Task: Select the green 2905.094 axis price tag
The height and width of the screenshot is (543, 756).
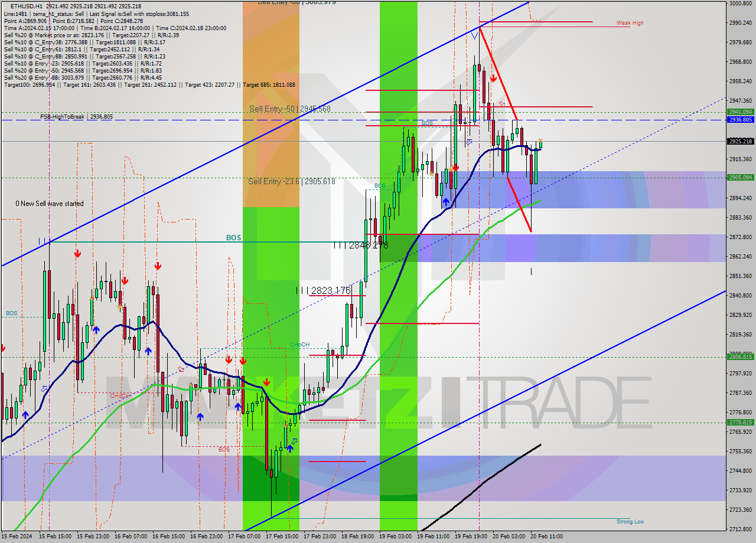Action: pos(740,177)
